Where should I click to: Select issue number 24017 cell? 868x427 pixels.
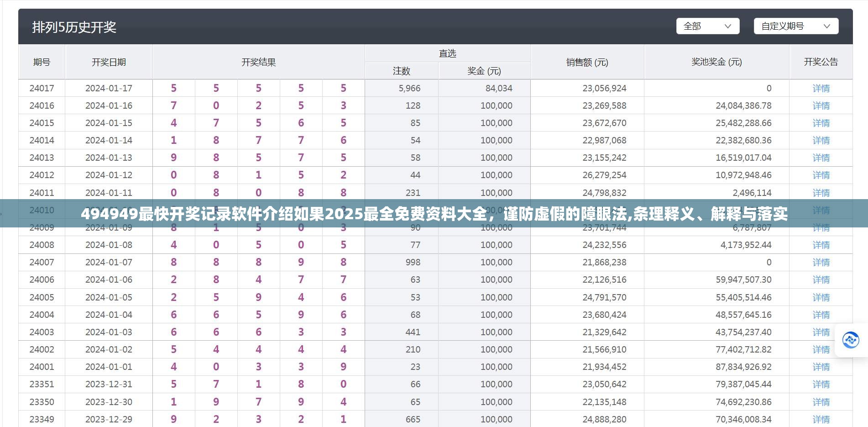point(42,88)
